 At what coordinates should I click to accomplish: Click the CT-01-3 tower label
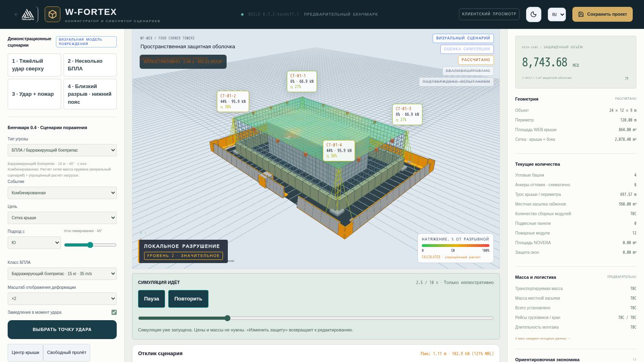click(407, 114)
